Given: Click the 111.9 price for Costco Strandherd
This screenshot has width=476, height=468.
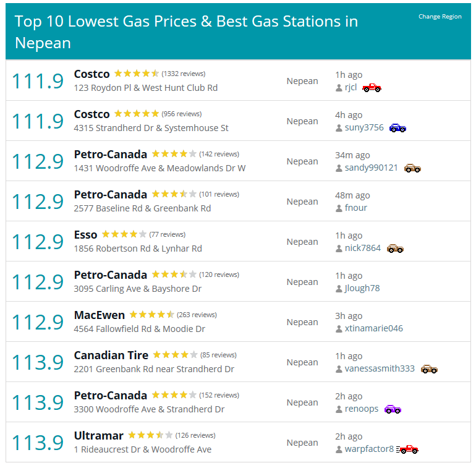Looking at the screenshot, I should coord(38,121).
